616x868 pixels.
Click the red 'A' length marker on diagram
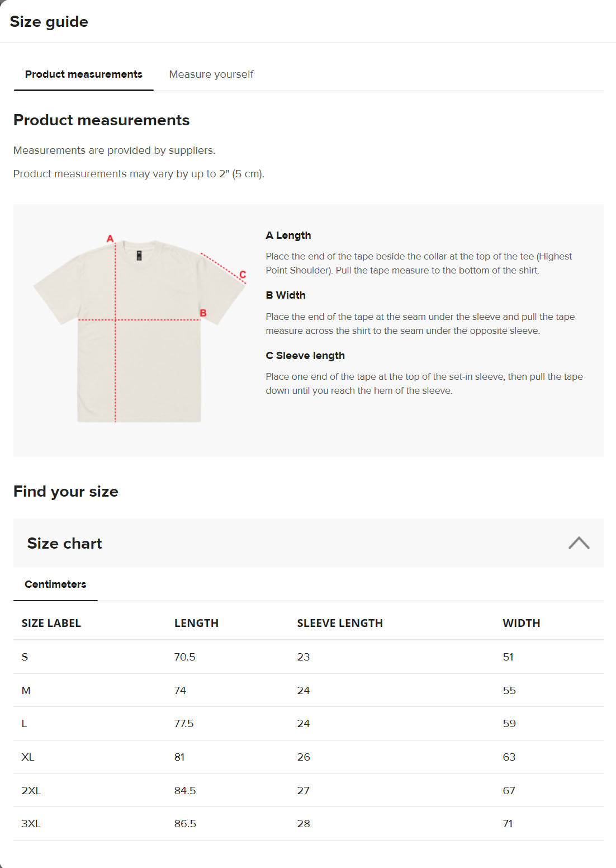click(110, 238)
